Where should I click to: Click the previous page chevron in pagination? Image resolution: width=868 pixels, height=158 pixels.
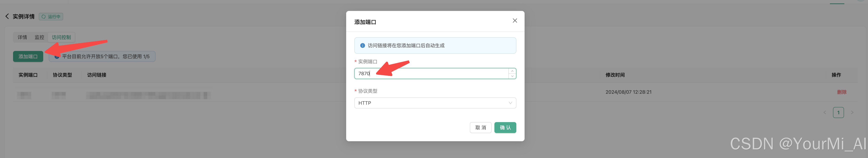click(x=825, y=112)
